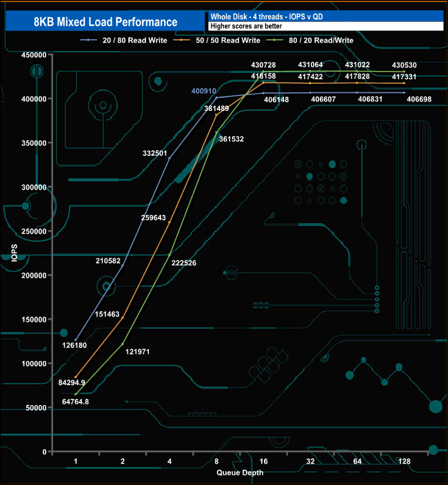
Task: Select the 64764.8 data label
Action: click(x=69, y=401)
